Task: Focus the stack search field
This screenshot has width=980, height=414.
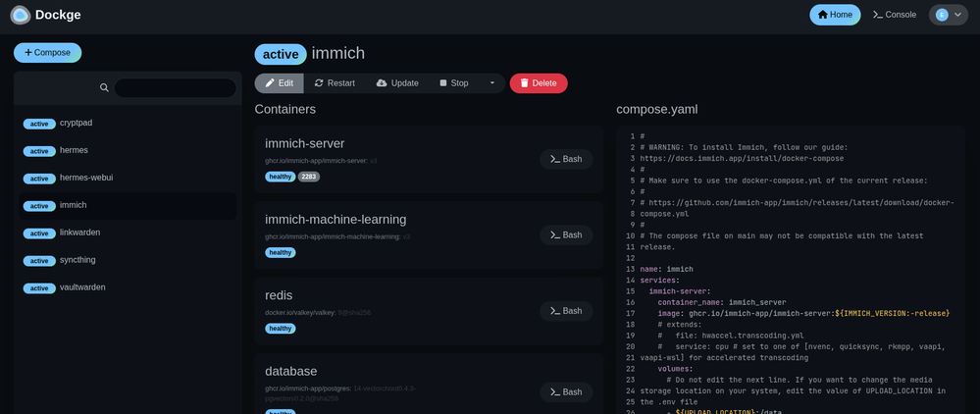Action: click(x=175, y=87)
